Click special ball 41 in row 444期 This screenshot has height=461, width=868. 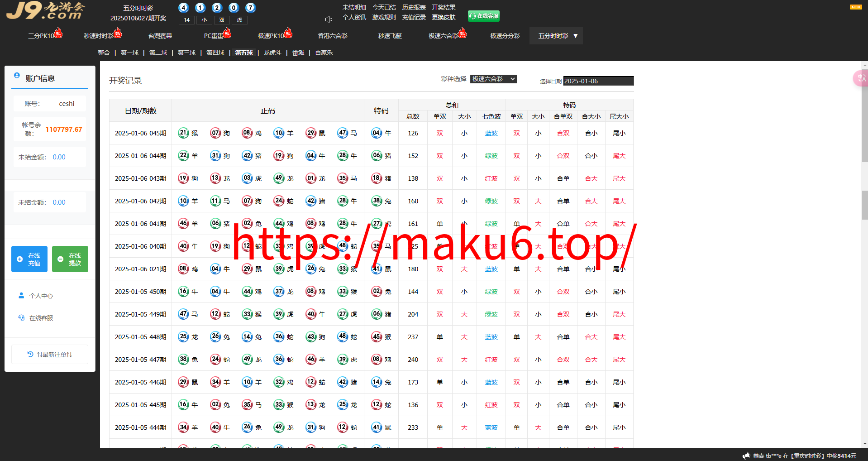tap(377, 427)
